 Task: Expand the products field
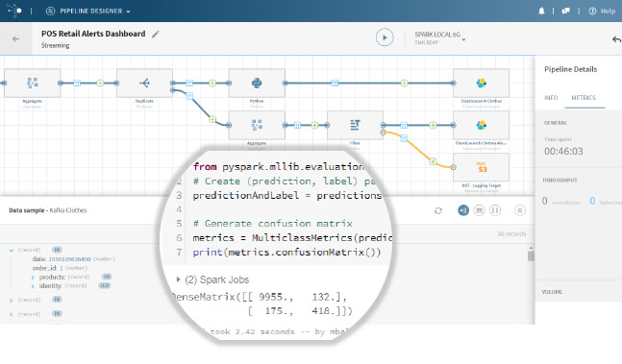(33, 278)
